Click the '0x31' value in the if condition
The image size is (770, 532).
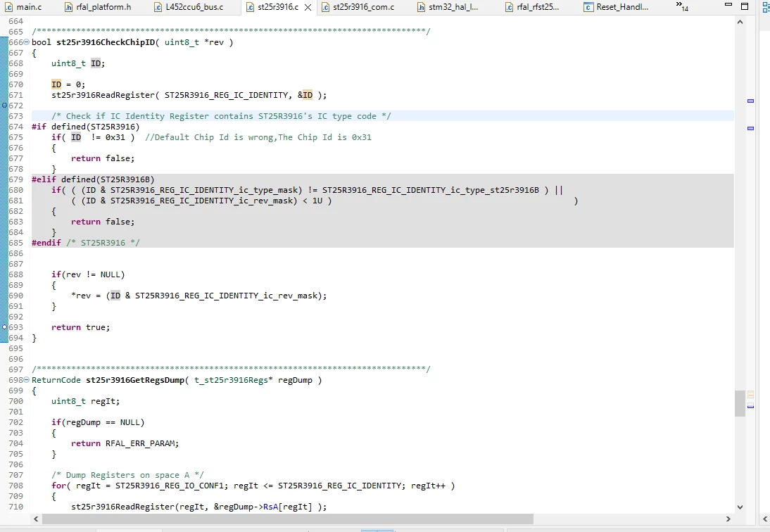115,137
